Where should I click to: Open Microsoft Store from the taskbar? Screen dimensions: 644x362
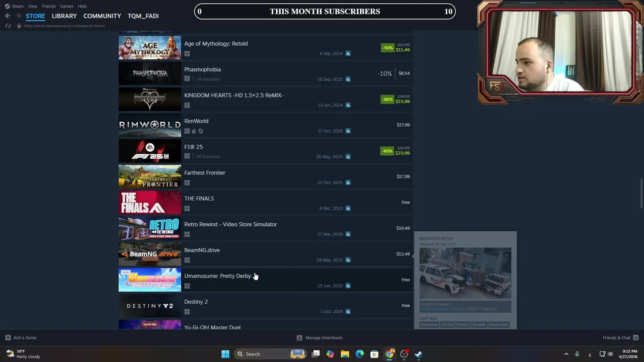(x=374, y=354)
